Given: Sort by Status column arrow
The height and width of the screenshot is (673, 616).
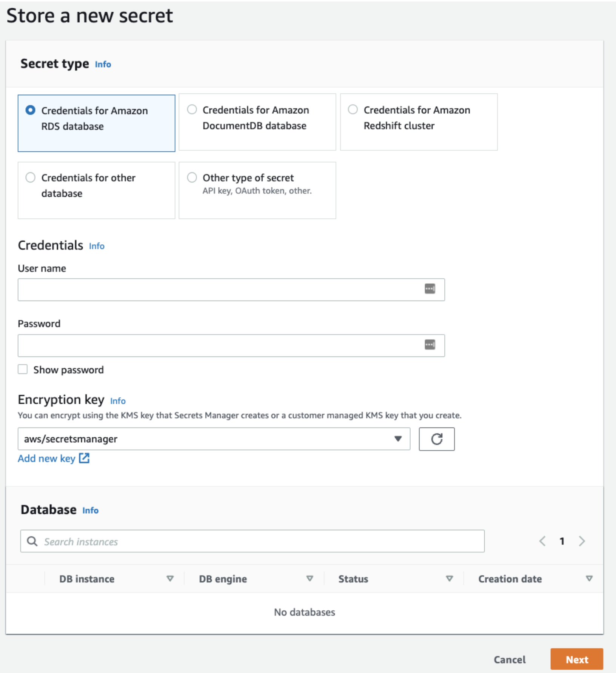Looking at the screenshot, I should coord(450,579).
